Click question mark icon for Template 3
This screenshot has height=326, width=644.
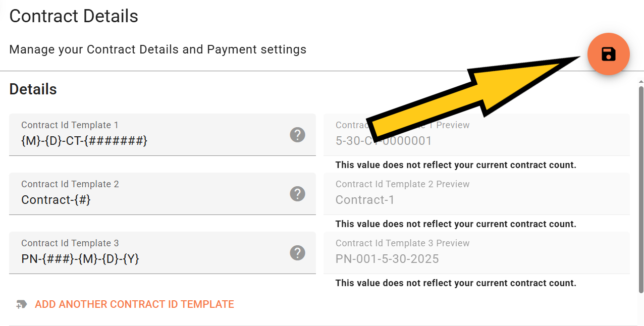pos(297,253)
